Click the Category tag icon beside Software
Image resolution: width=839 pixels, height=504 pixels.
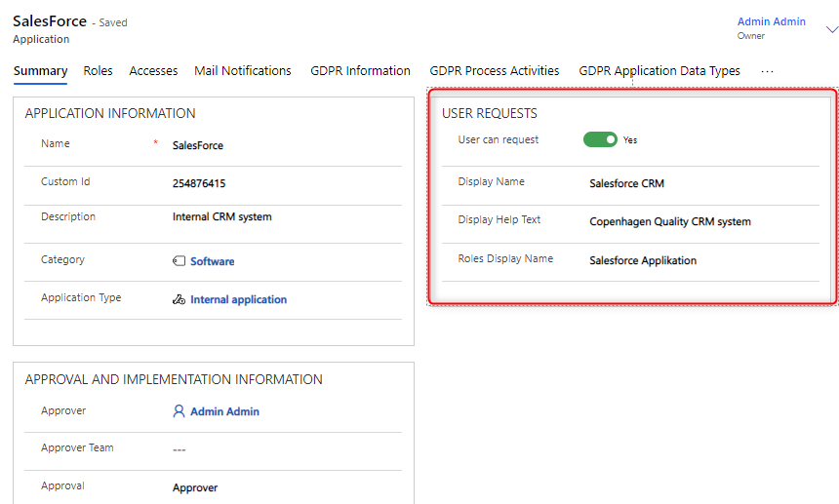(179, 261)
